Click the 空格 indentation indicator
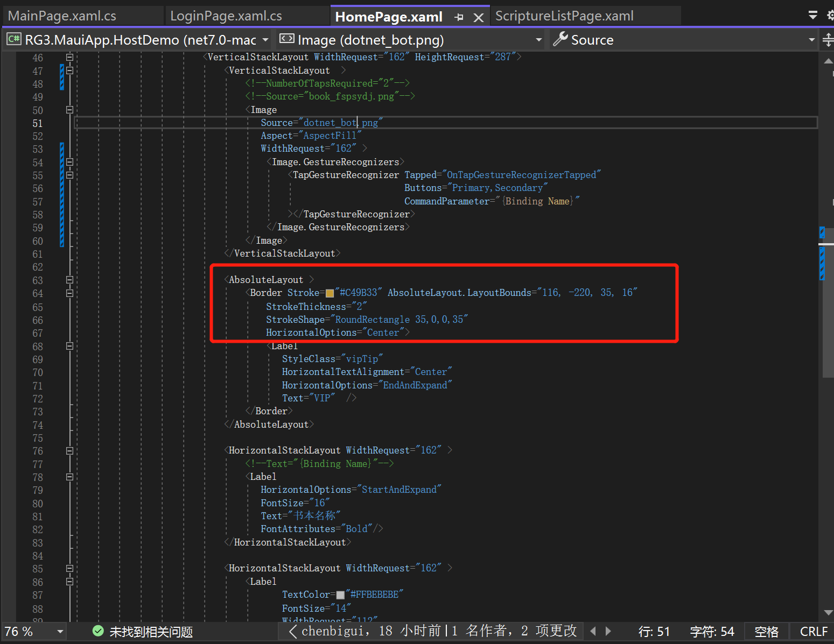The image size is (834, 644). click(767, 632)
